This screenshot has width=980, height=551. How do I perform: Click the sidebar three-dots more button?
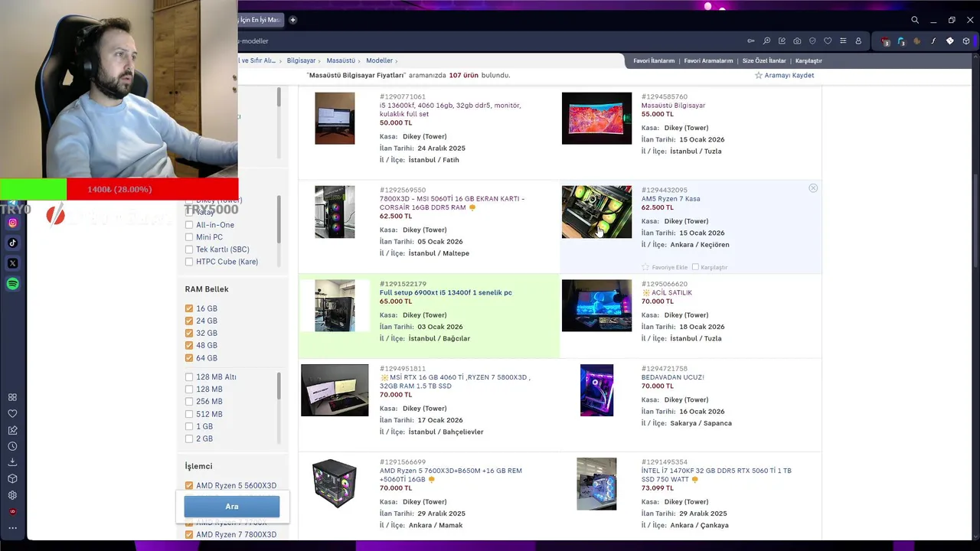click(x=12, y=528)
